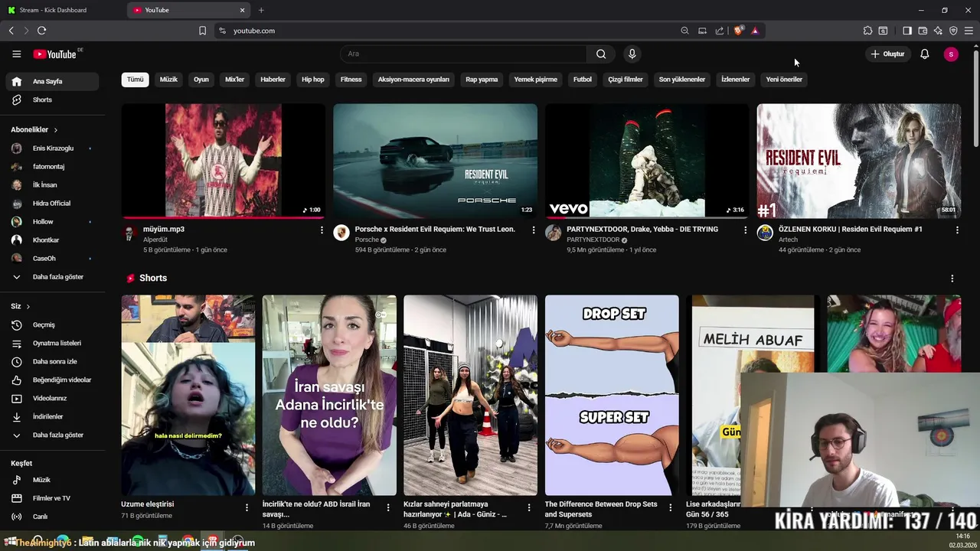Viewport: 980px width, 551px height.
Task: Select Son yüklenenler filter chip
Action: (x=681, y=80)
